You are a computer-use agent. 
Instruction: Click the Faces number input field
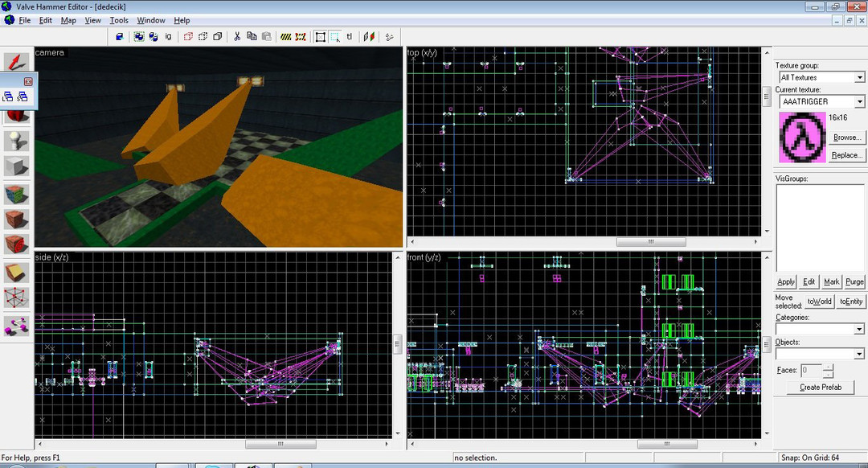(812, 370)
